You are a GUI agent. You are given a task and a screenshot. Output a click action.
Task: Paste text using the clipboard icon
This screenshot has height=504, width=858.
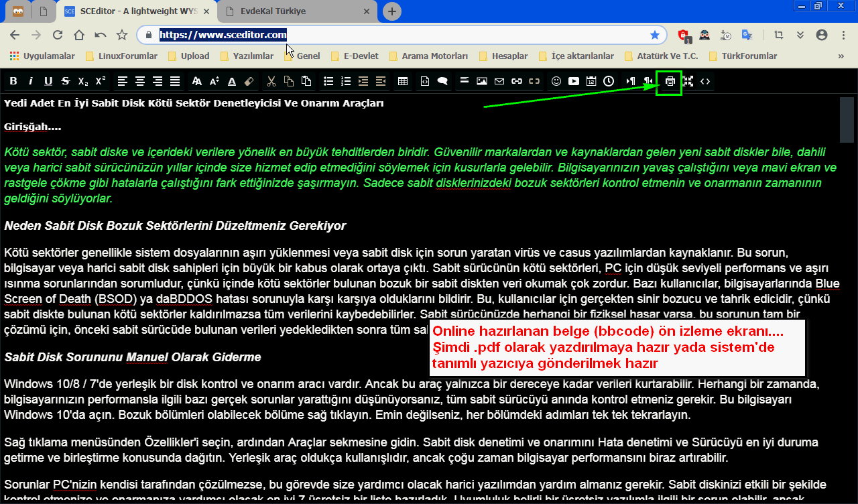tap(306, 81)
